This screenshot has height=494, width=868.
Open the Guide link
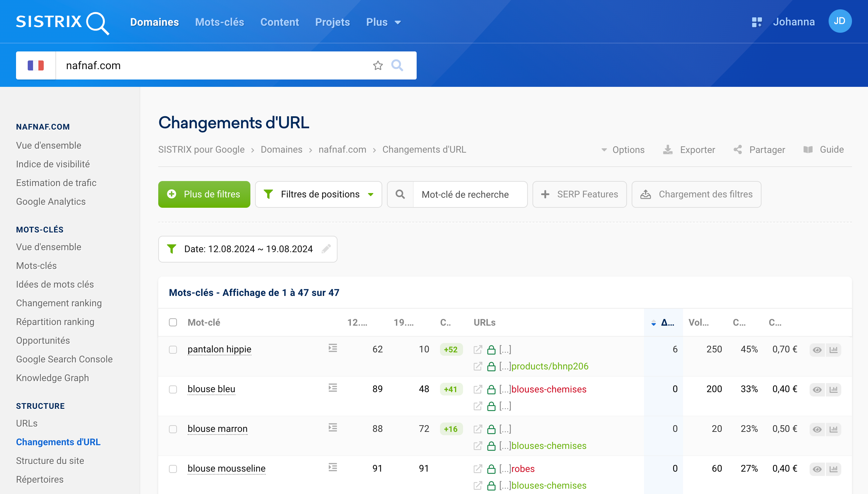pos(824,150)
